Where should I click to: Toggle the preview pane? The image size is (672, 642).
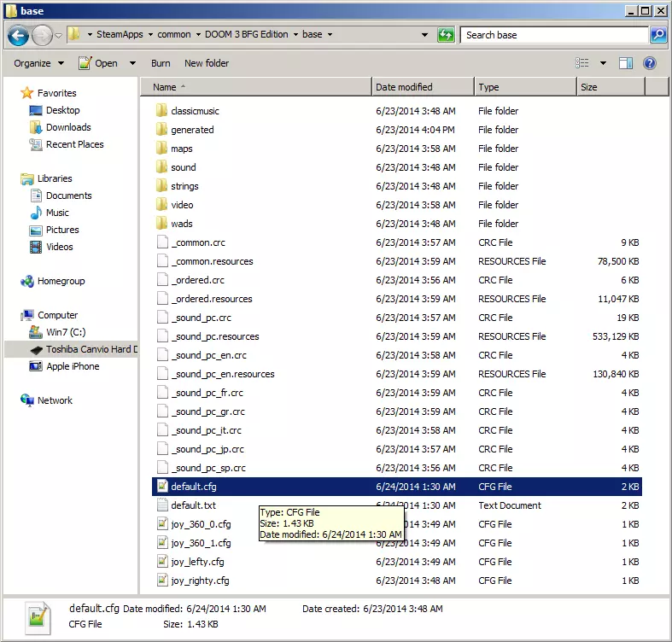(626, 63)
